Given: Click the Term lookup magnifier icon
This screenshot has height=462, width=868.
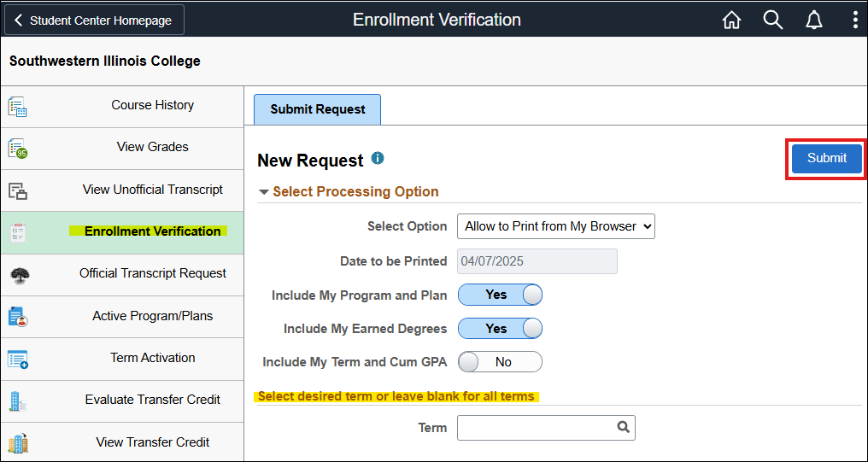Looking at the screenshot, I should (623, 427).
